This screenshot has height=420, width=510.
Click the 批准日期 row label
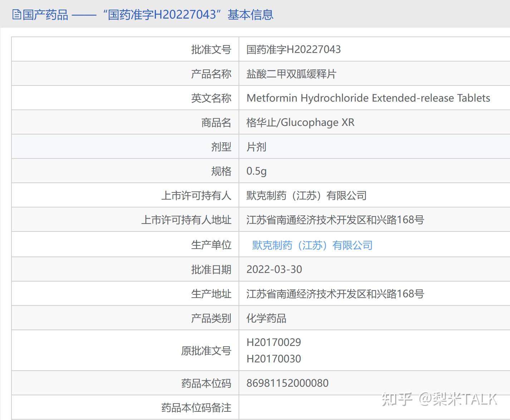211,269
